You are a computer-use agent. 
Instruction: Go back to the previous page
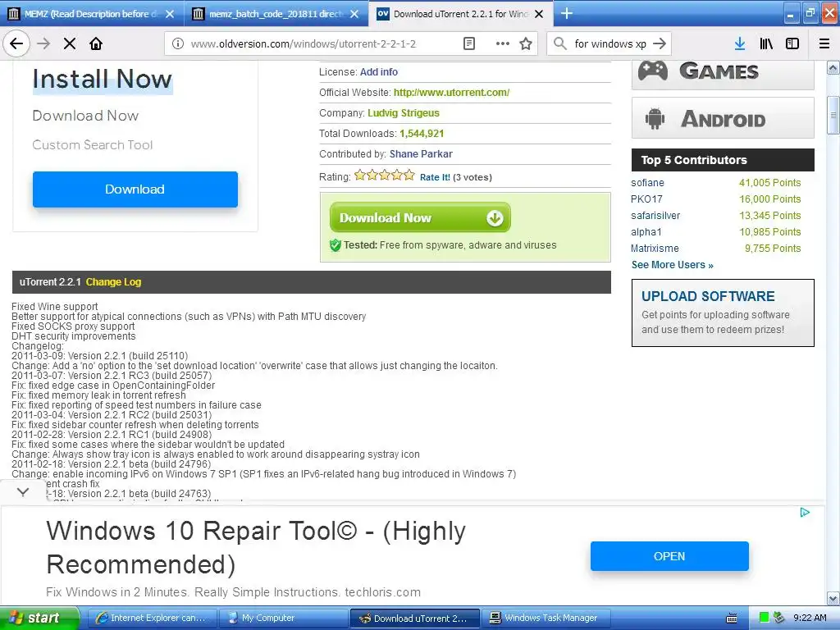16,43
